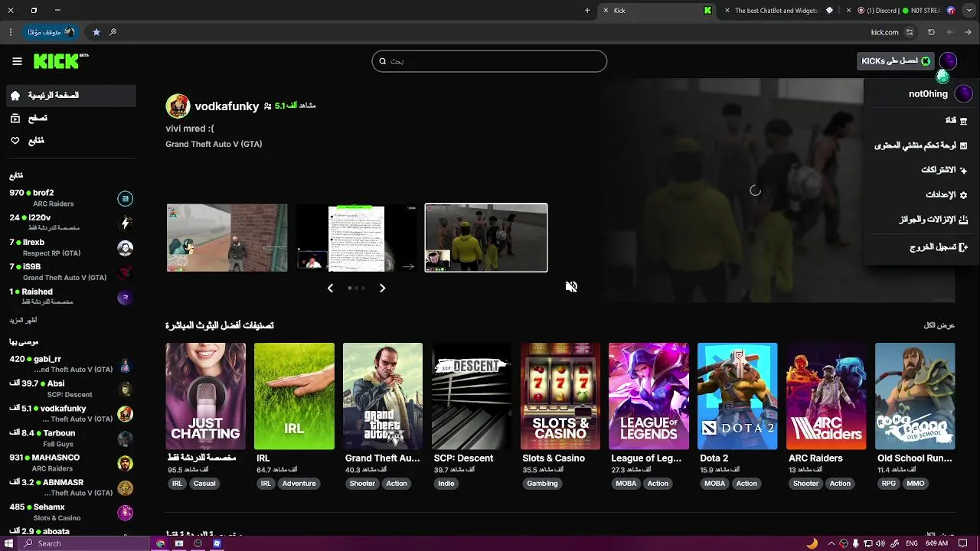Click the profile avatar in header

(948, 61)
